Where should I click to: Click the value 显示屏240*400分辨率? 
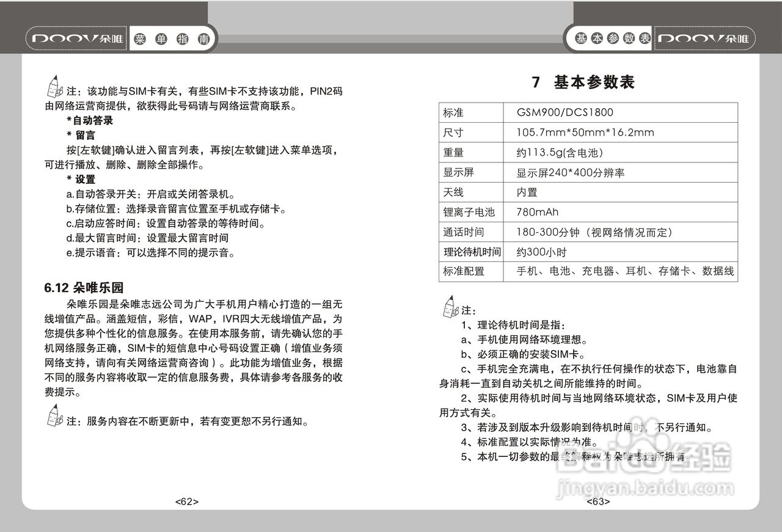pyautogui.click(x=571, y=173)
